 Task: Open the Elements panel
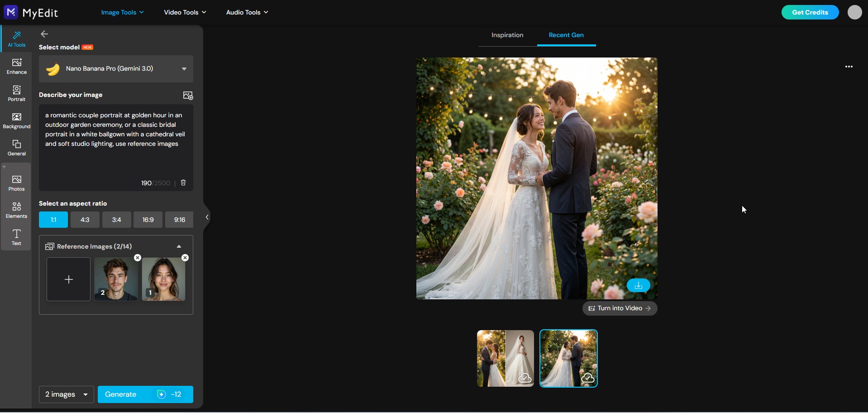click(16, 210)
